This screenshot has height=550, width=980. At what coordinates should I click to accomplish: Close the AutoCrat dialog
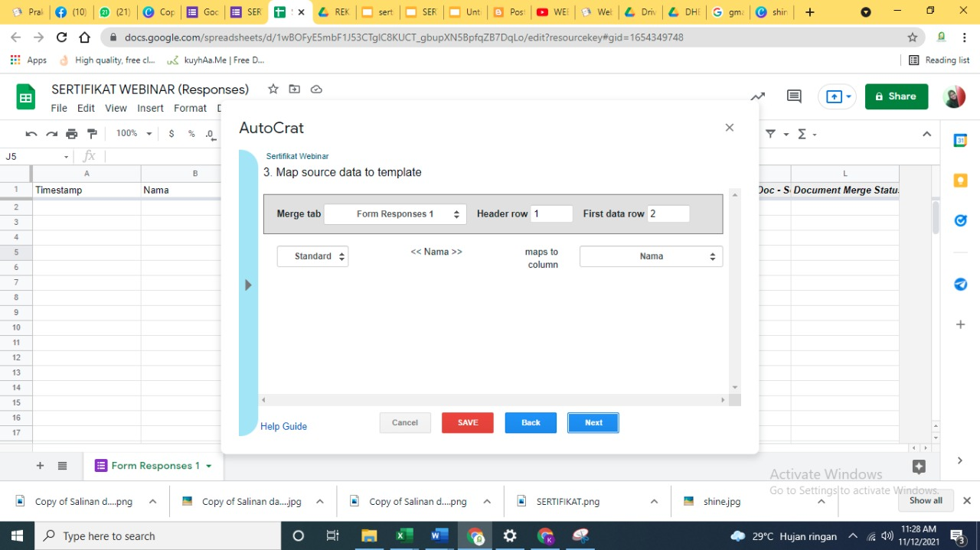pos(730,128)
